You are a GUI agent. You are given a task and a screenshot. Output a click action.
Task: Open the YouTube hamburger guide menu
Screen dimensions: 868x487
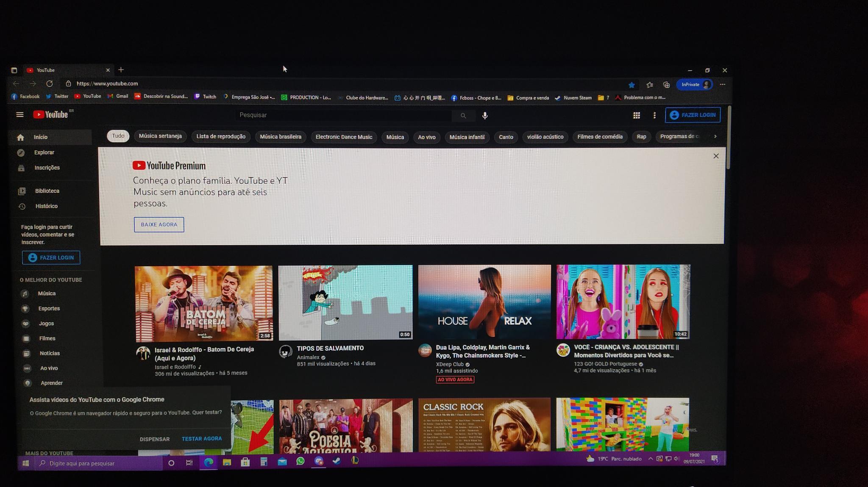pos(19,114)
